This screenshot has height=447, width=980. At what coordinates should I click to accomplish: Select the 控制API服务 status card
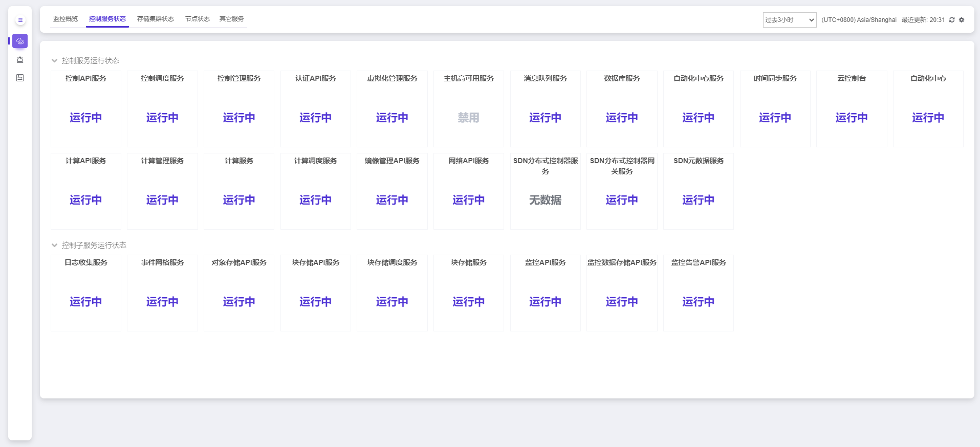point(86,109)
